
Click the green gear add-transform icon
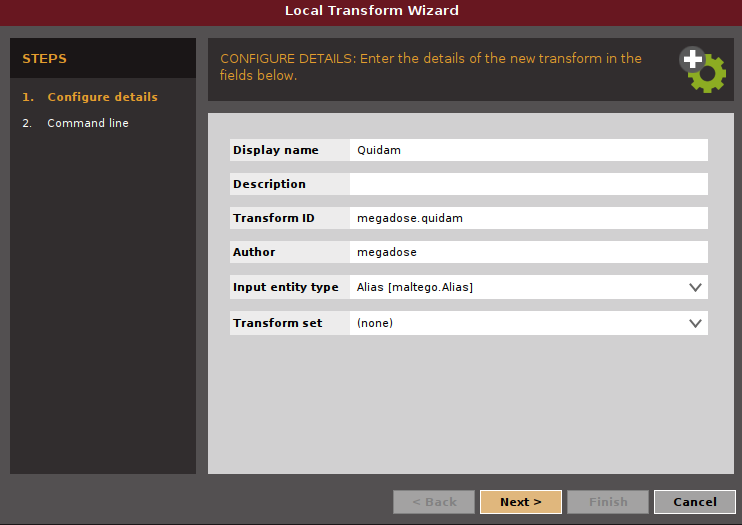tap(703, 70)
